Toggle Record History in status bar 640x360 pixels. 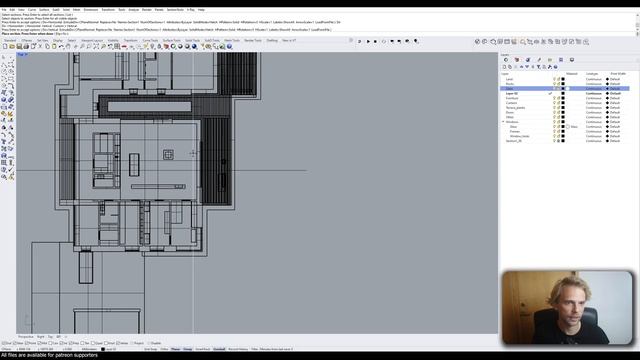(x=238, y=349)
